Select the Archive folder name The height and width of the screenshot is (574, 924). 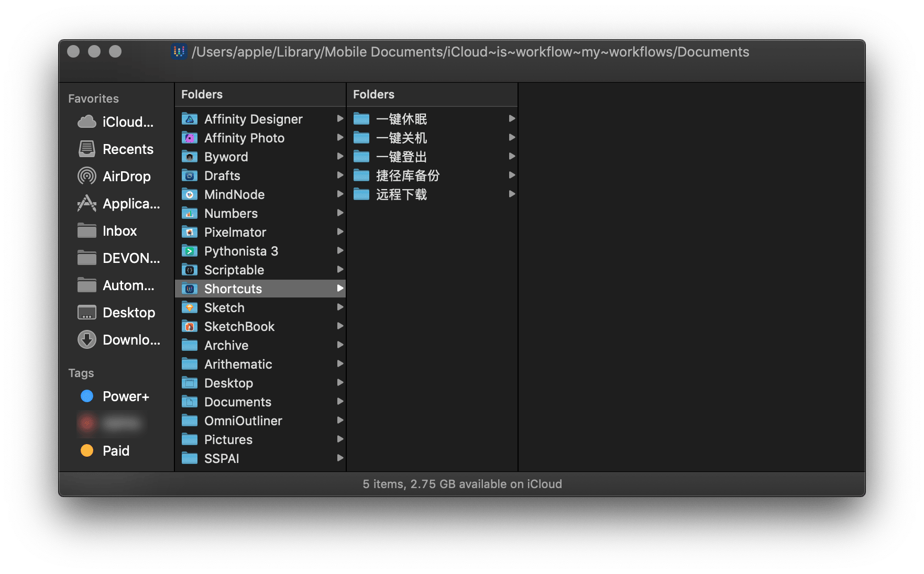click(226, 345)
